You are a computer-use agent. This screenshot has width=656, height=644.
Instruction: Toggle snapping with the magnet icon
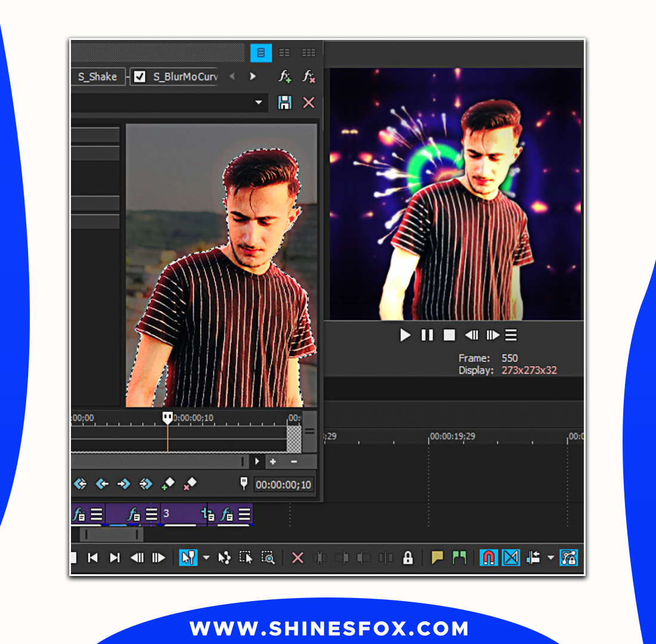coord(488,558)
